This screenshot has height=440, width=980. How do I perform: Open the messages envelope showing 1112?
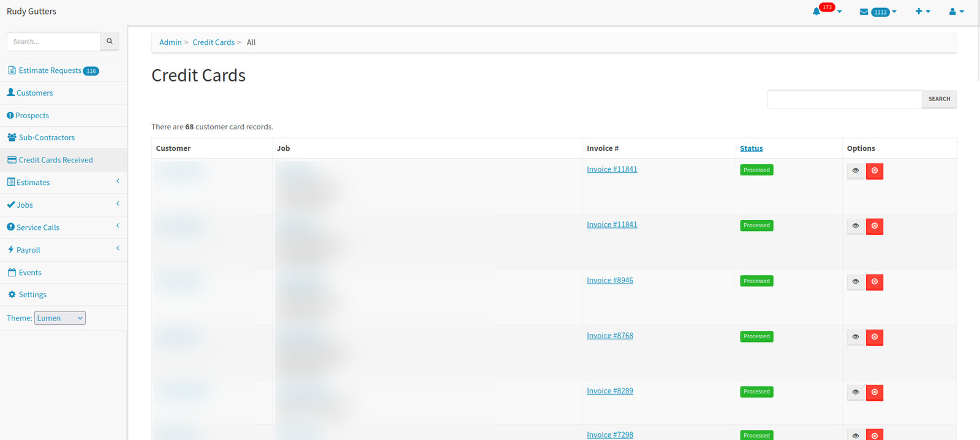coord(878,12)
